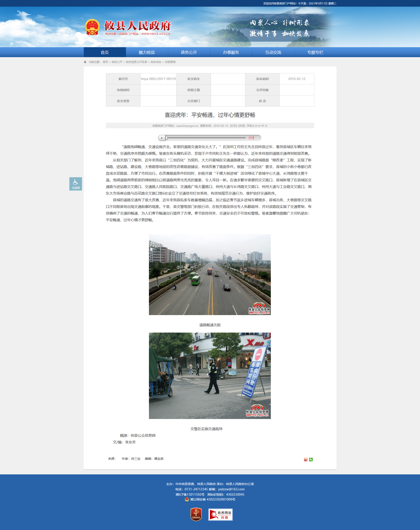
Task: Share the article via WeChat icon
Action: [x=311, y=460]
